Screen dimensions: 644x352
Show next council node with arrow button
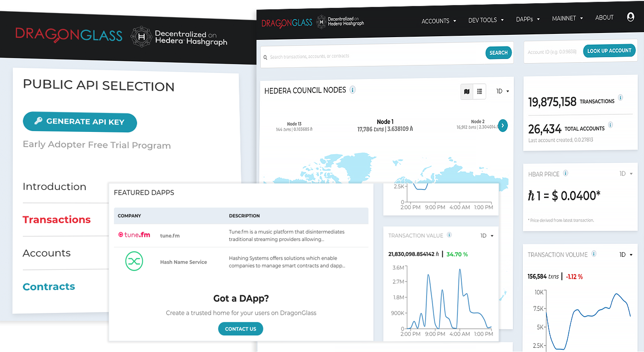[x=503, y=125]
